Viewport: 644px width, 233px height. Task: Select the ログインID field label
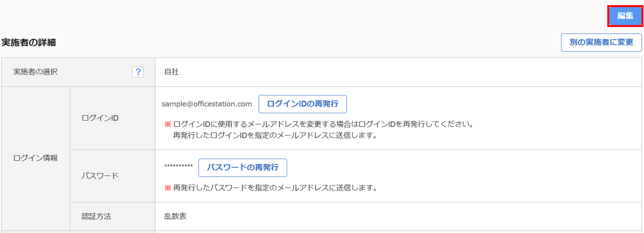pos(100,118)
